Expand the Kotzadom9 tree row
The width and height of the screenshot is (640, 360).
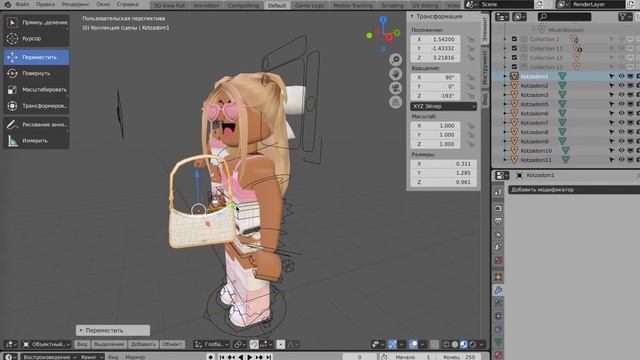pyautogui.click(x=505, y=141)
